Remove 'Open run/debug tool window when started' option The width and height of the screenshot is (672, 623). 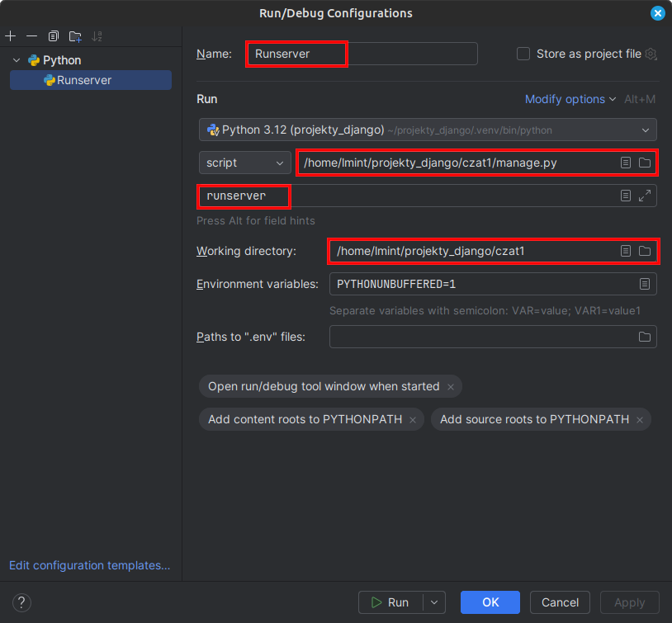[x=451, y=387]
